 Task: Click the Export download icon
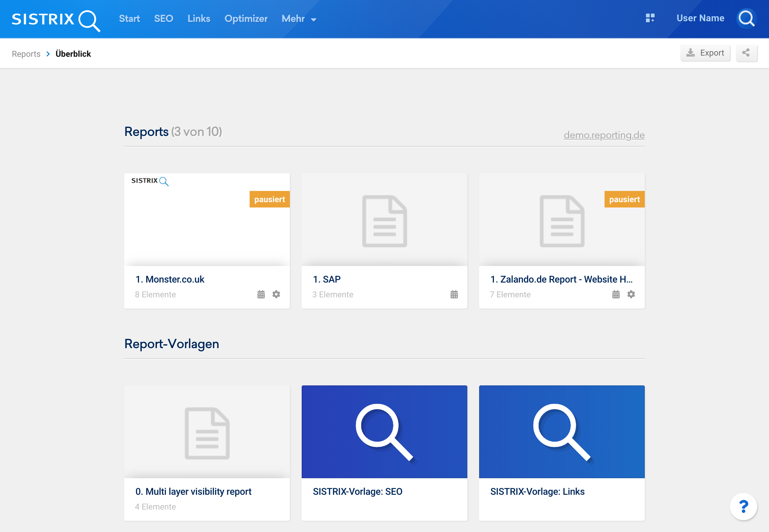[x=691, y=54]
